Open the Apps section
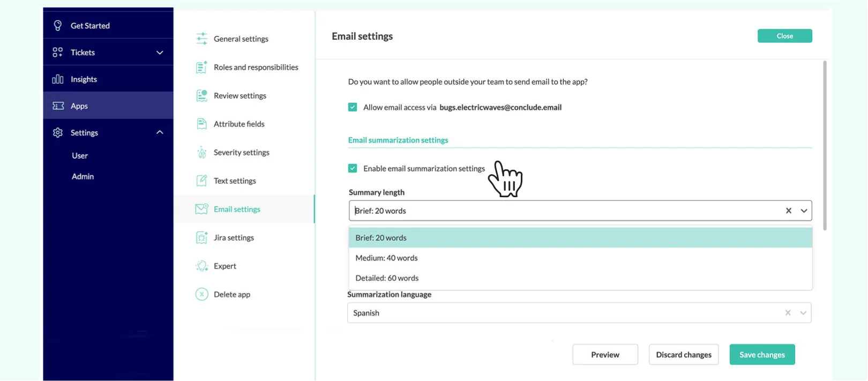The image size is (868, 381). coord(108,106)
